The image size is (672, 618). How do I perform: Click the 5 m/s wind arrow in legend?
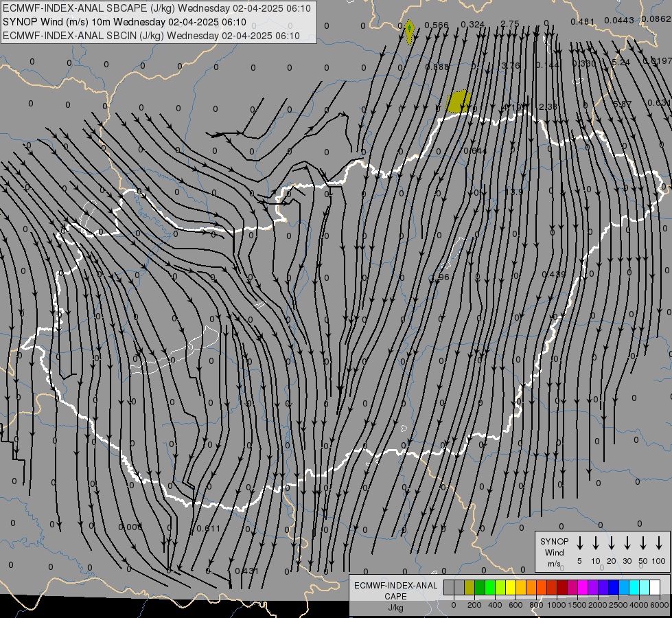[579, 543]
